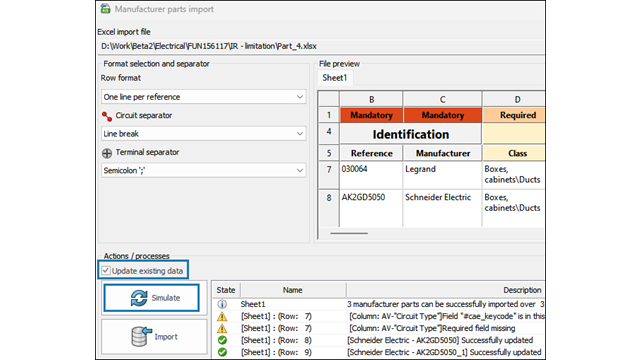Screen dimensions: 640x360
Task: Click the green success icon for Row 9
Action: tap(222, 352)
